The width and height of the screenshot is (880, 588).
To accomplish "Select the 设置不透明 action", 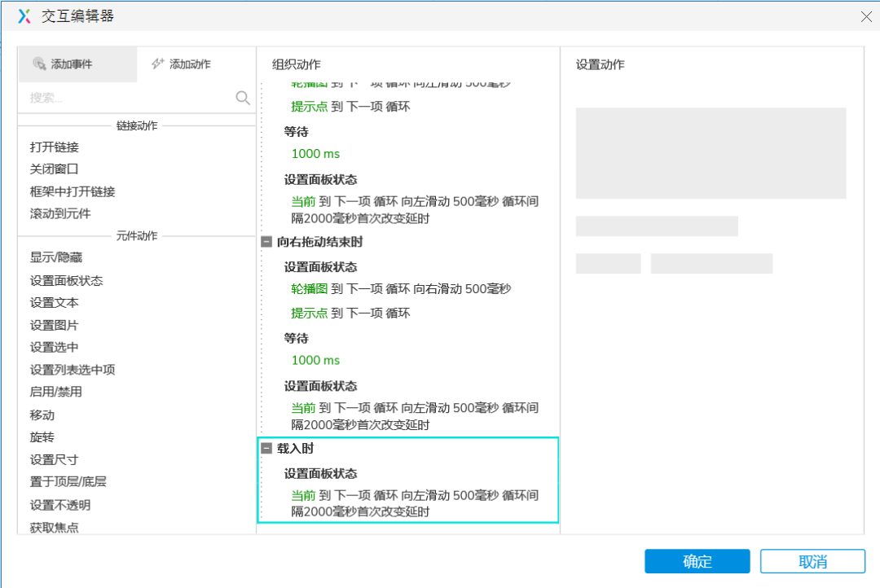I will 60,505.
